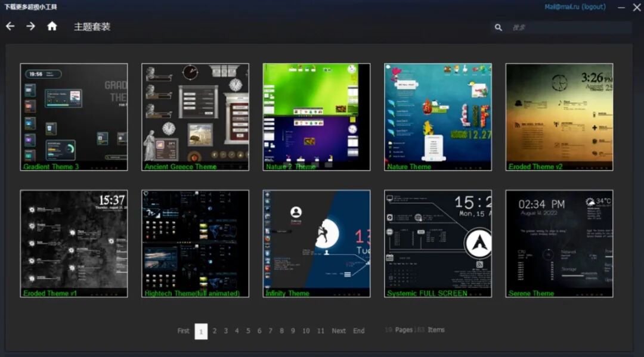The height and width of the screenshot is (357, 644).
Task: Go to page 4
Action: pos(237,331)
